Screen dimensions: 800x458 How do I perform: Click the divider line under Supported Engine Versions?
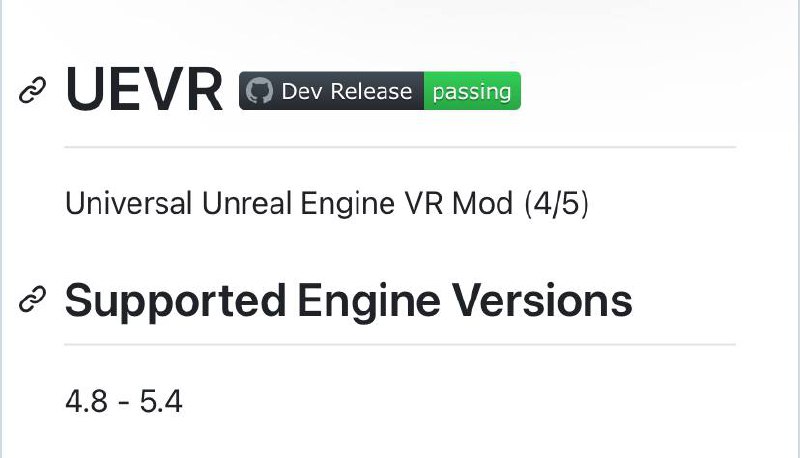coord(400,344)
